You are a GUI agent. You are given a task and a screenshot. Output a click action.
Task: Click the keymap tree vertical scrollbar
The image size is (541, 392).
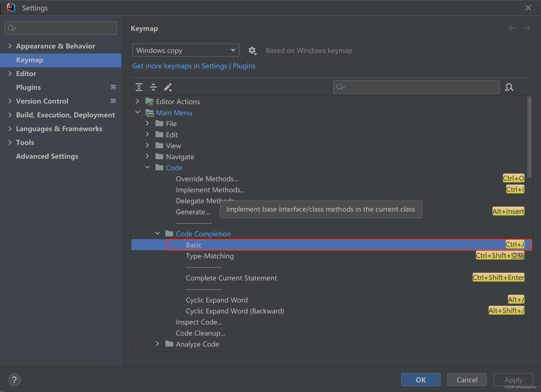529,137
